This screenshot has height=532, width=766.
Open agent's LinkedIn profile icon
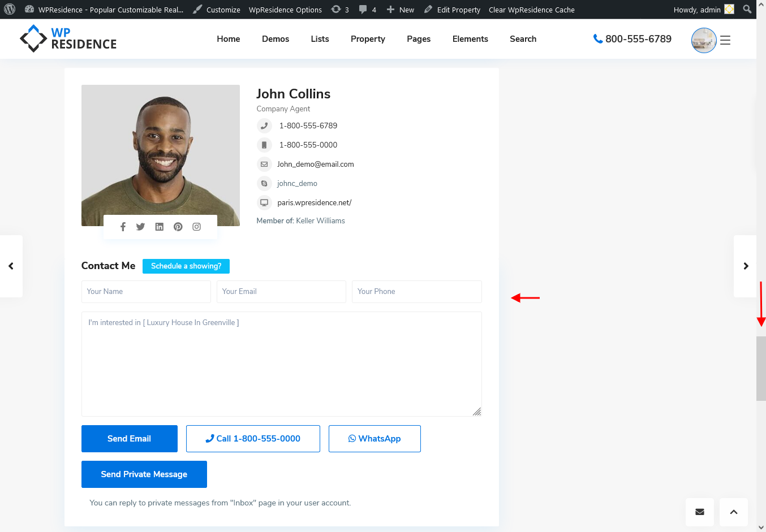(x=160, y=227)
